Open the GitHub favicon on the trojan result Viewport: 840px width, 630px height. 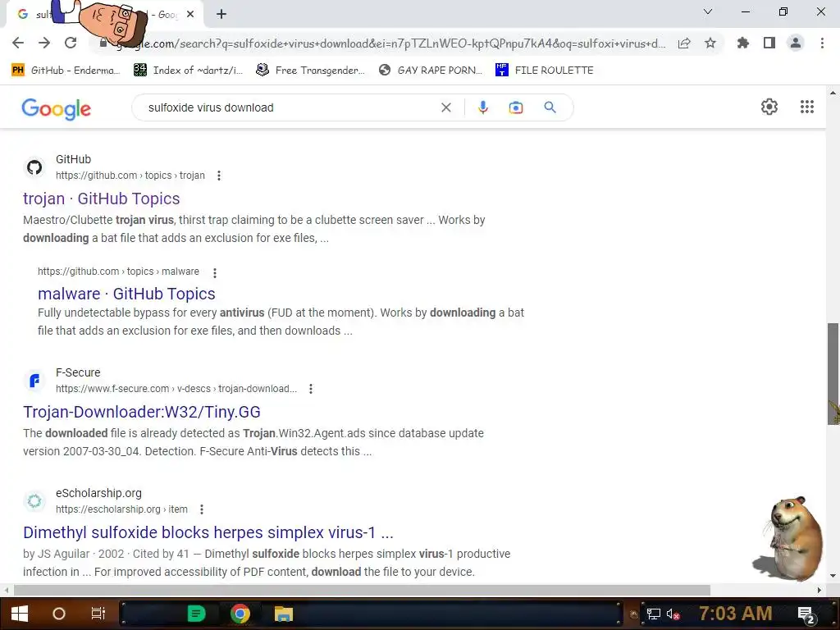34,167
